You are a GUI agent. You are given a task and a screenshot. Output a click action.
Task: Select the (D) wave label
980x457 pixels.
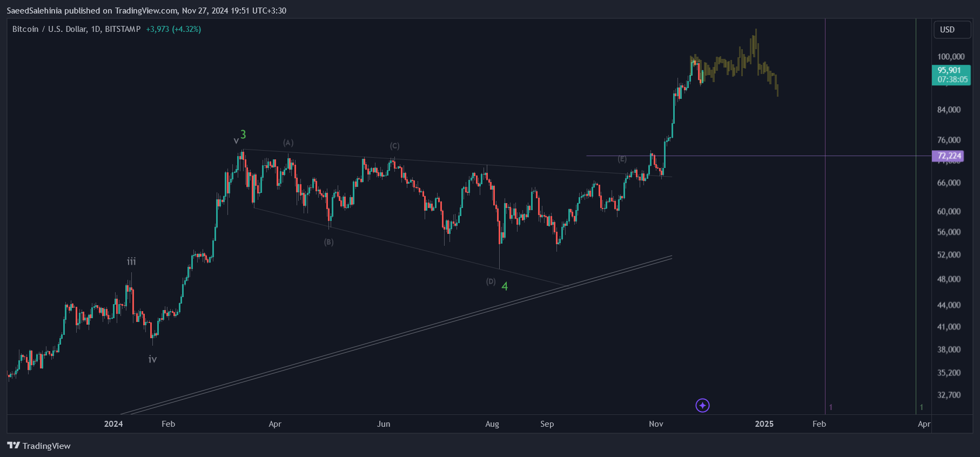(x=491, y=281)
